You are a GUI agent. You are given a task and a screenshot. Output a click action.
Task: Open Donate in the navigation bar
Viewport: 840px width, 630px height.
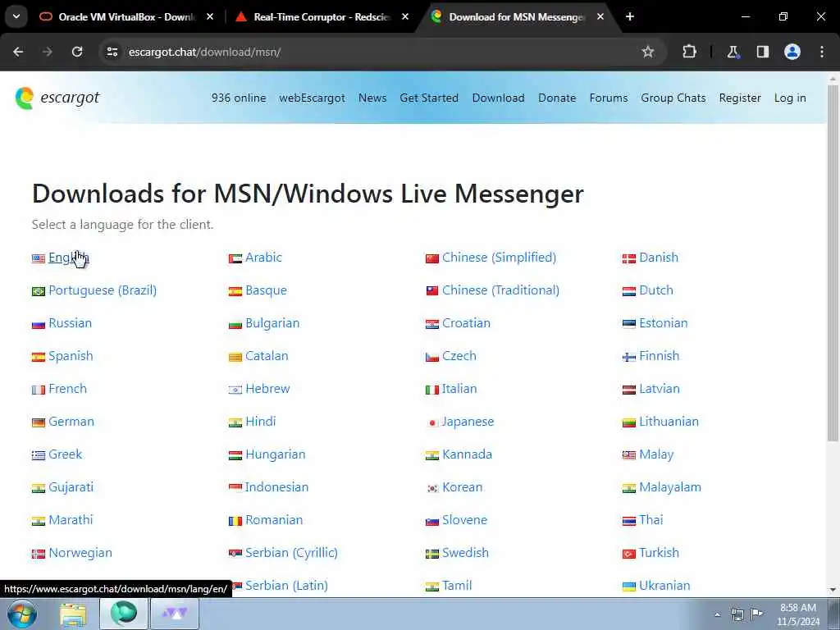pos(557,98)
